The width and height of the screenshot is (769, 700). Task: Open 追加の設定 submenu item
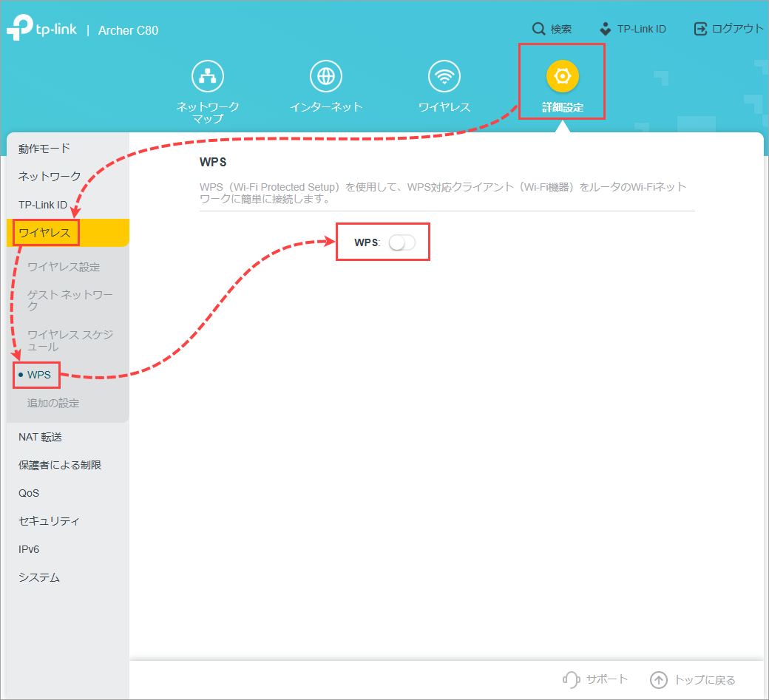click(x=53, y=403)
